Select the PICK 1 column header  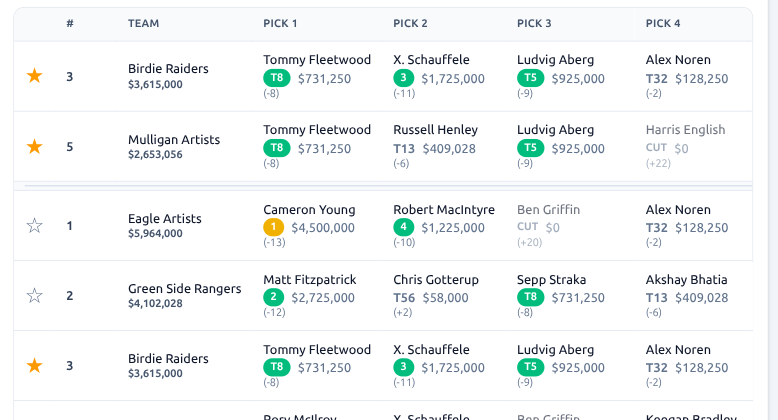280,23
